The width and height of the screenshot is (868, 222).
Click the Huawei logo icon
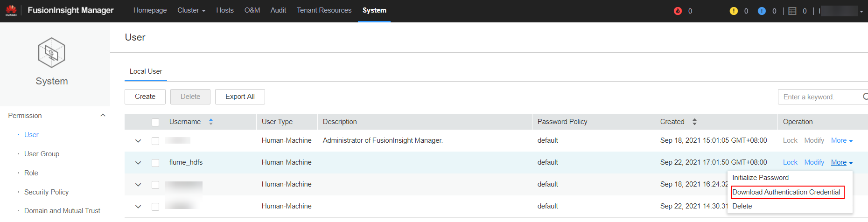pyautogui.click(x=11, y=10)
